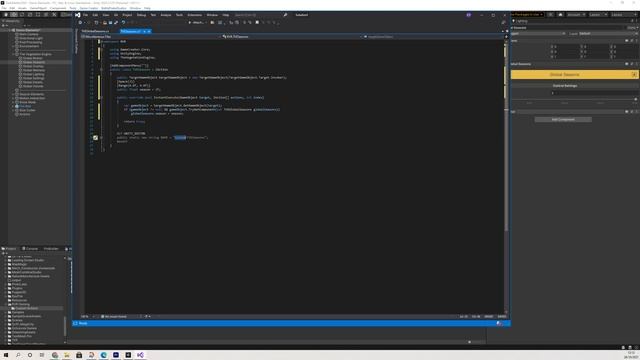Open Chrome from the taskbar
The height and width of the screenshot is (360, 640).
click(55, 355)
